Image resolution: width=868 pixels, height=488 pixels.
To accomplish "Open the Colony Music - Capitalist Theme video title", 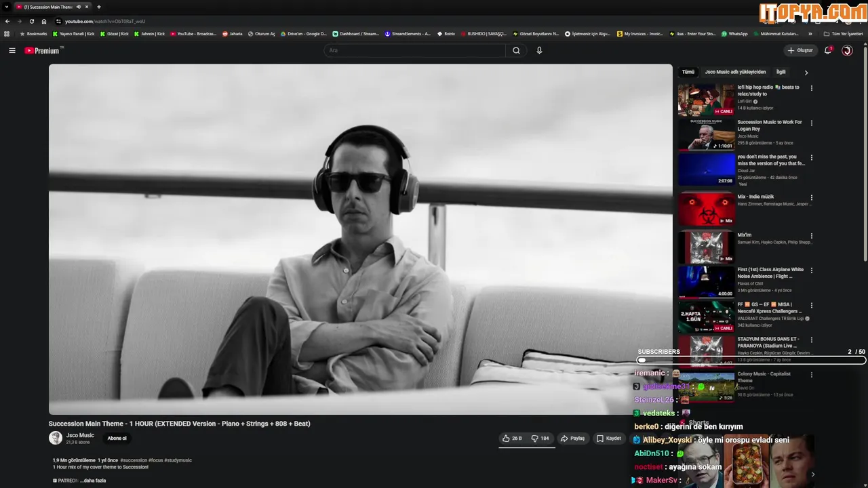I will point(764,377).
